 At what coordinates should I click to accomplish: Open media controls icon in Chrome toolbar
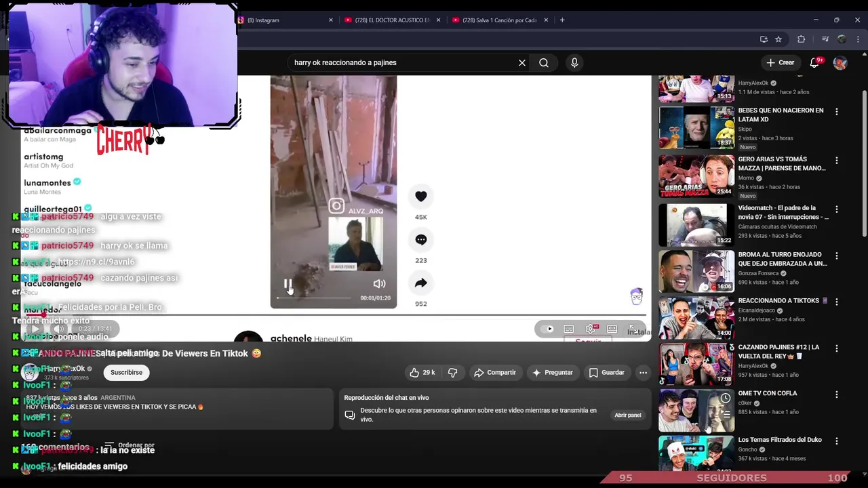coord(825,39)
